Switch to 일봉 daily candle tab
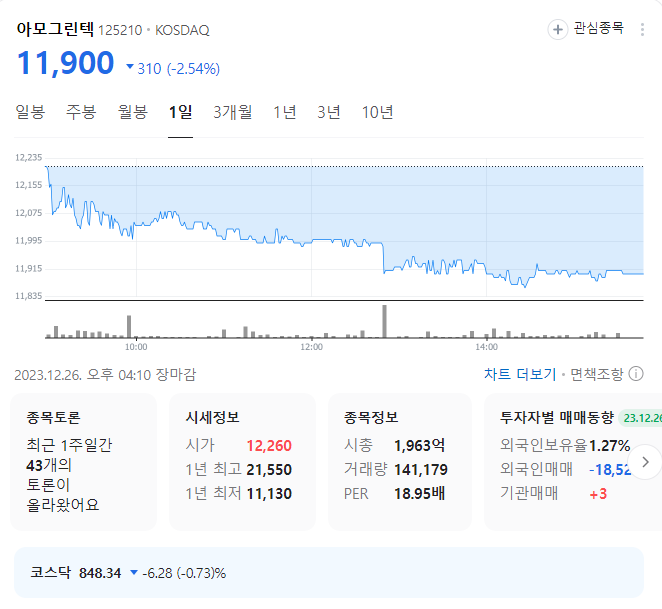Viewport: 662px width, 609px height. pos(30,112)
